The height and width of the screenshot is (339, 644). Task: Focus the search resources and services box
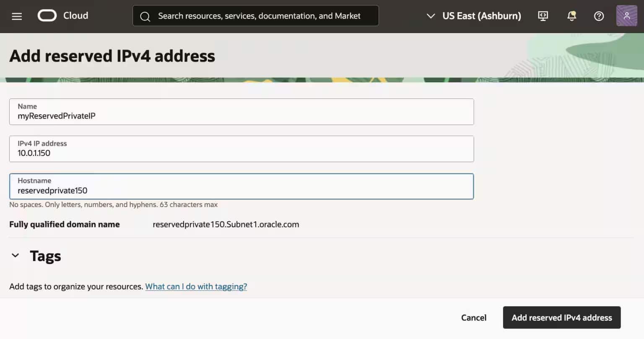click(256, 16)
